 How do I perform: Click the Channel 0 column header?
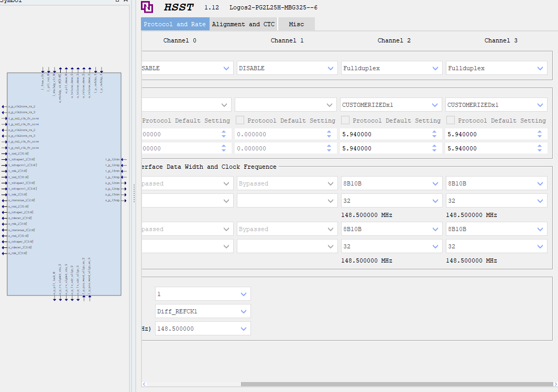(180, 40)
